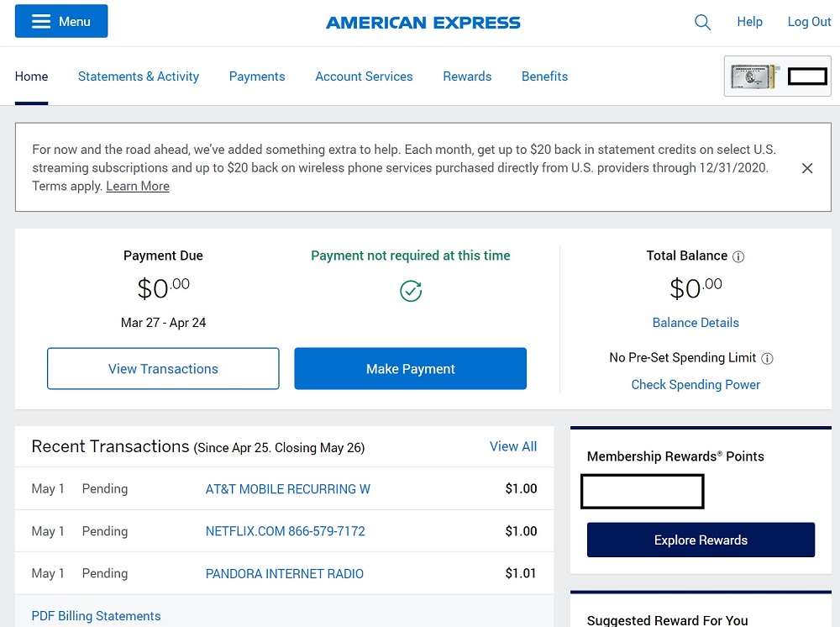Click the Explore Rewards button
The height and width of the screenshot is (627, 840).
(x=701, y=540)
